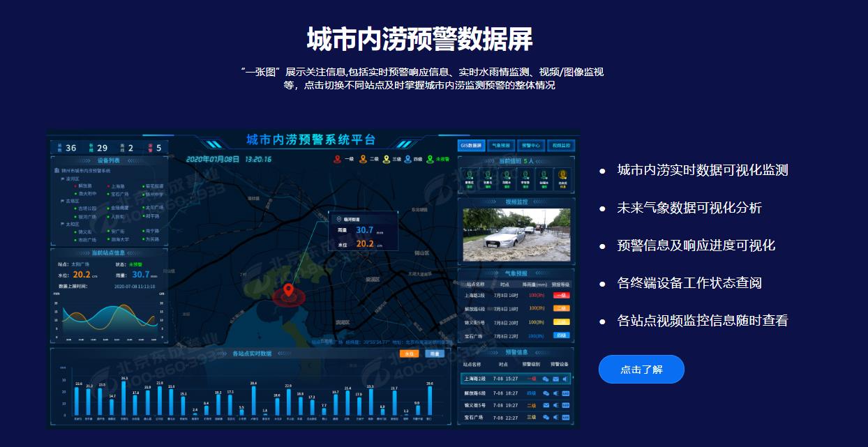
Task: Open the GIS数据屏 view
Action: coord(471,146)
